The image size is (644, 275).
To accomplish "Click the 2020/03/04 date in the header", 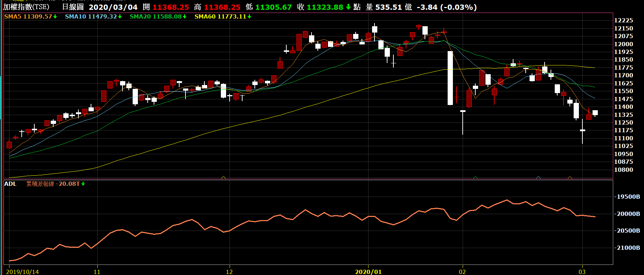I will tap(113, 7).
